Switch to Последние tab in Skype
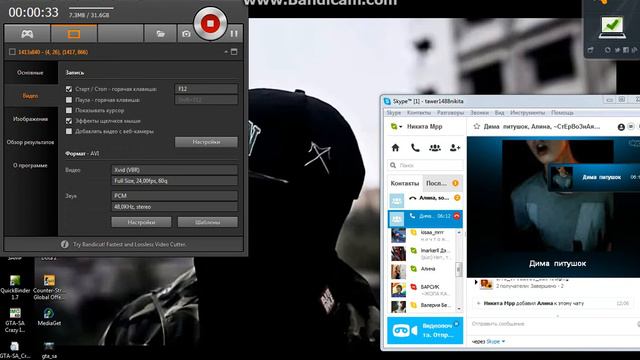 pyautogui.click(x=442, y=183)
